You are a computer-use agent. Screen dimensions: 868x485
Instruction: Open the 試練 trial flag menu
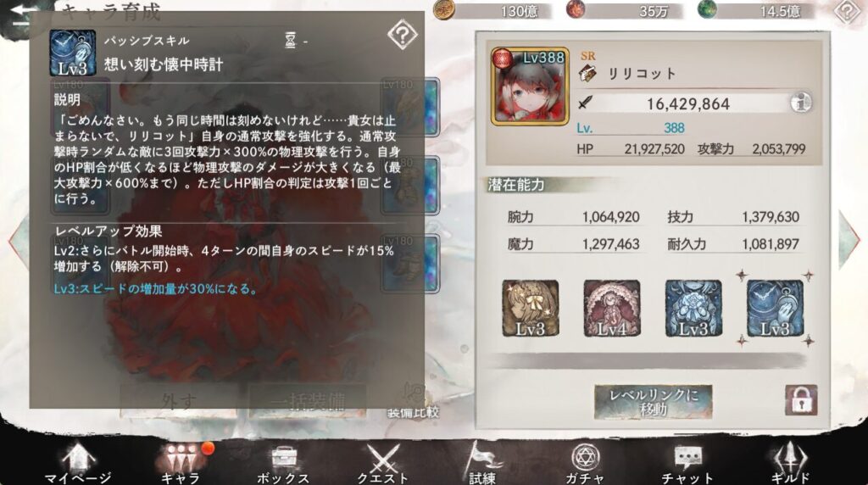pyautogui.click(x=481, y=464)
